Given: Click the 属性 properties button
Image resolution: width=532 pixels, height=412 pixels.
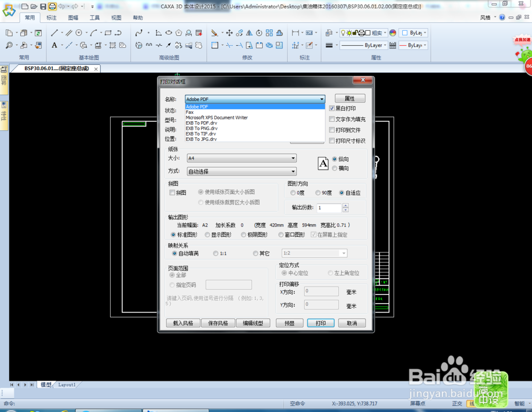Looking at the screenshot, I should coord(350,98).
